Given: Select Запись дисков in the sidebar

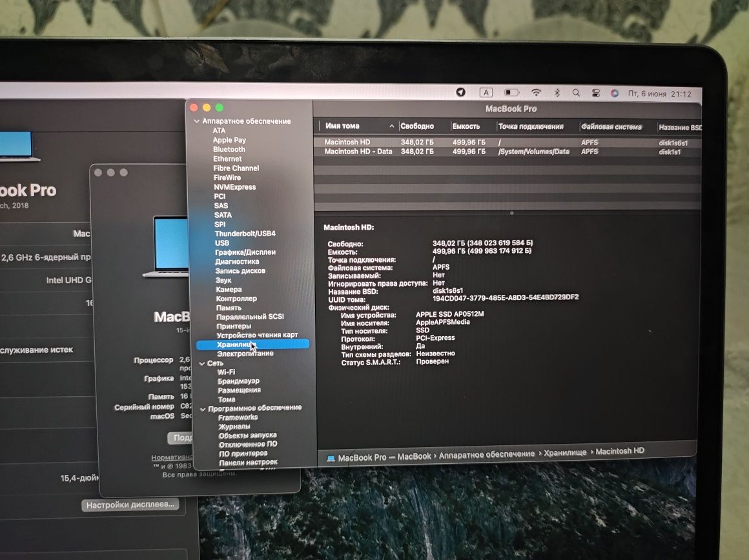Looking at the screenshot, I should tap(240, 271).
